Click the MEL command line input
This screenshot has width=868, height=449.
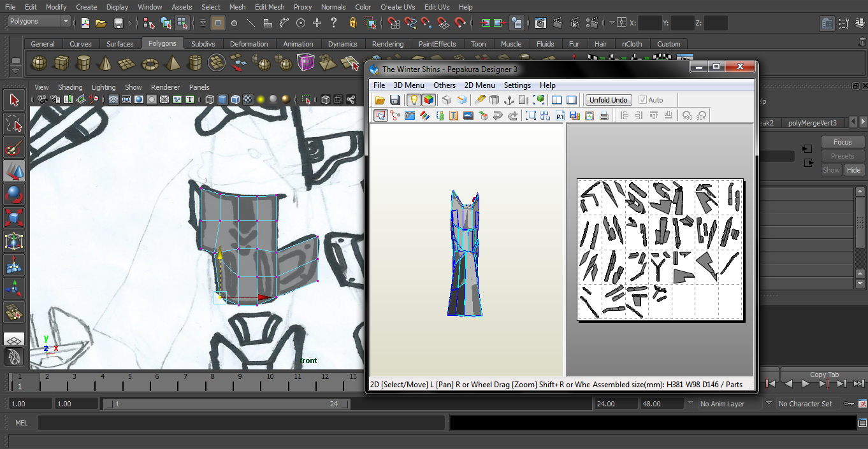pos(241,423)
